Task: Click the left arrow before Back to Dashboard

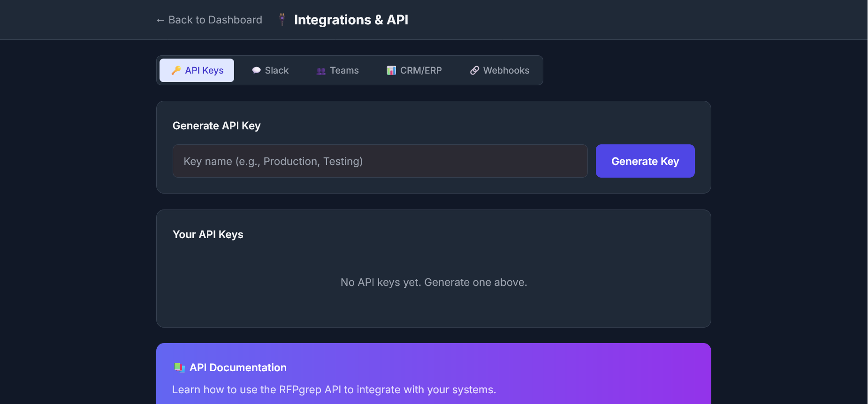Action: click(x=160, y=20)
